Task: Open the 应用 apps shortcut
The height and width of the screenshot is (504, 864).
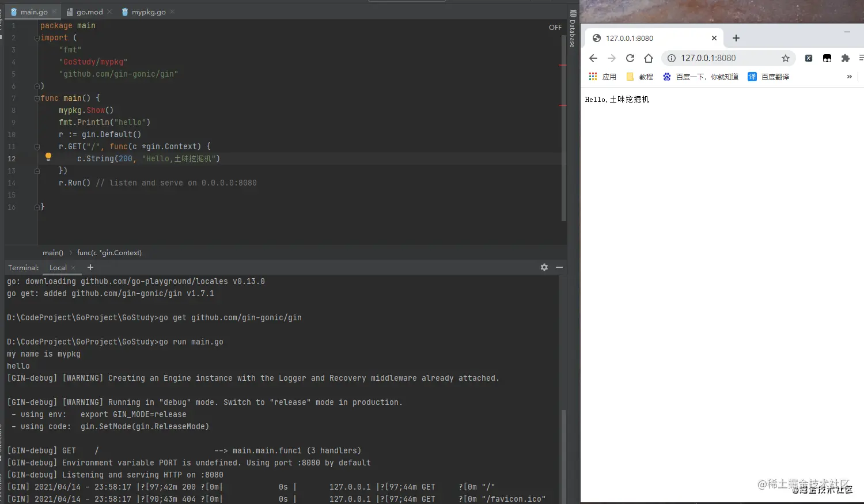Action: [602, 77]
